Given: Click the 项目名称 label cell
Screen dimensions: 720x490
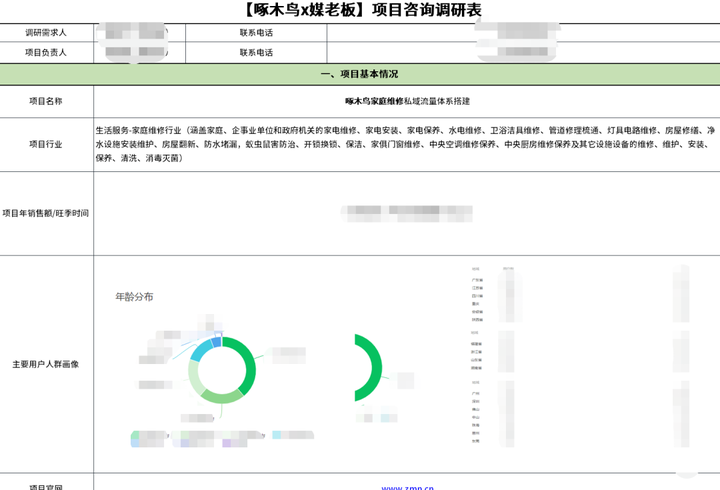Looking at the screenshot, I should (x=46, y=101).
